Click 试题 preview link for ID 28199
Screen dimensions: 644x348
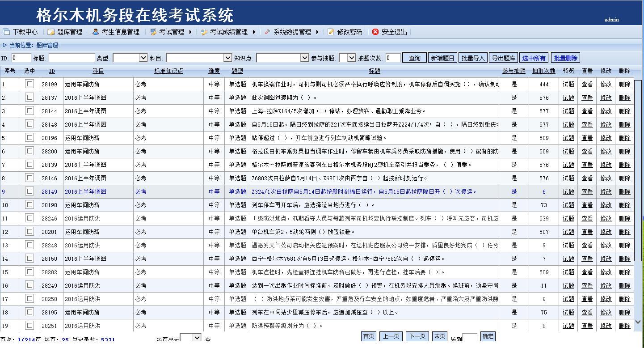[x=568, y=84]
